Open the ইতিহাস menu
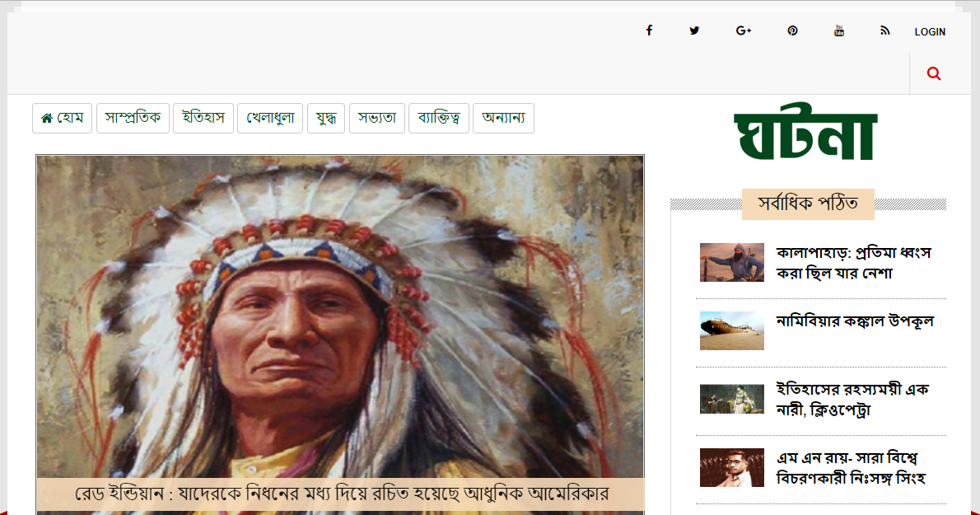Screen dimensions: 980x515 tap(203, 118)
